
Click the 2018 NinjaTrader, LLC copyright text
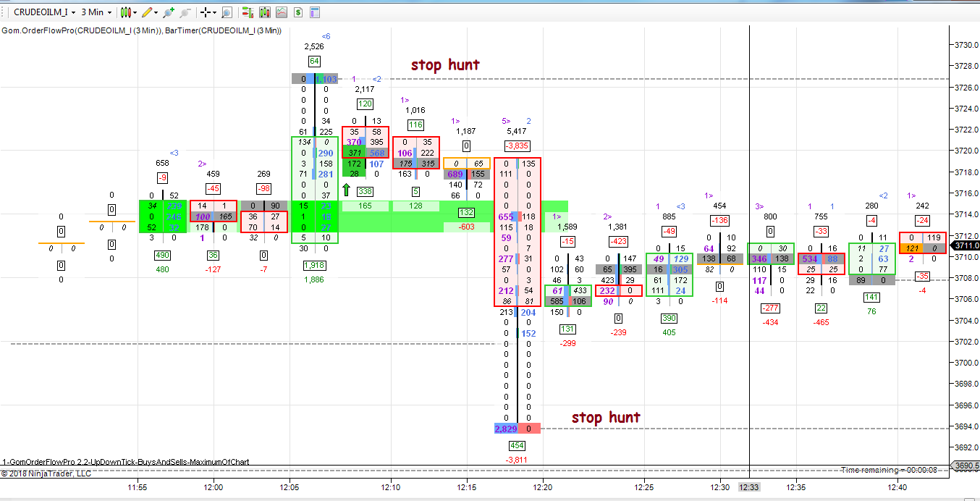46,473
